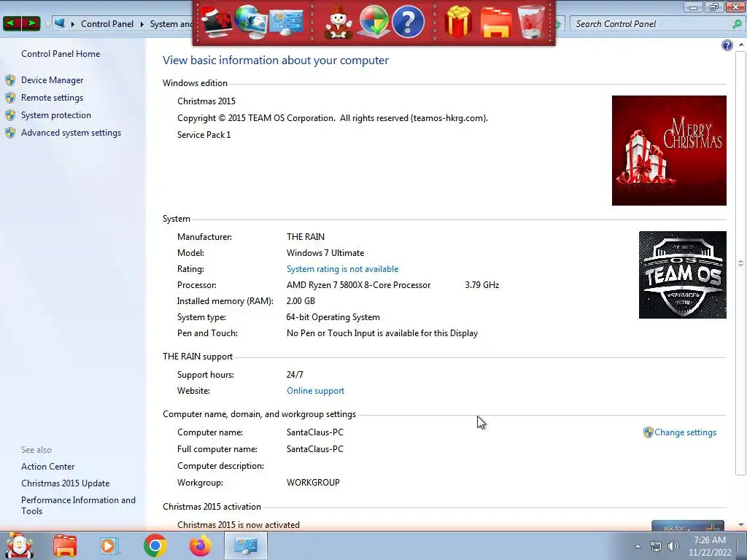Click Change settings for computer name
The image size is (747, 560).
click(685, 432)
